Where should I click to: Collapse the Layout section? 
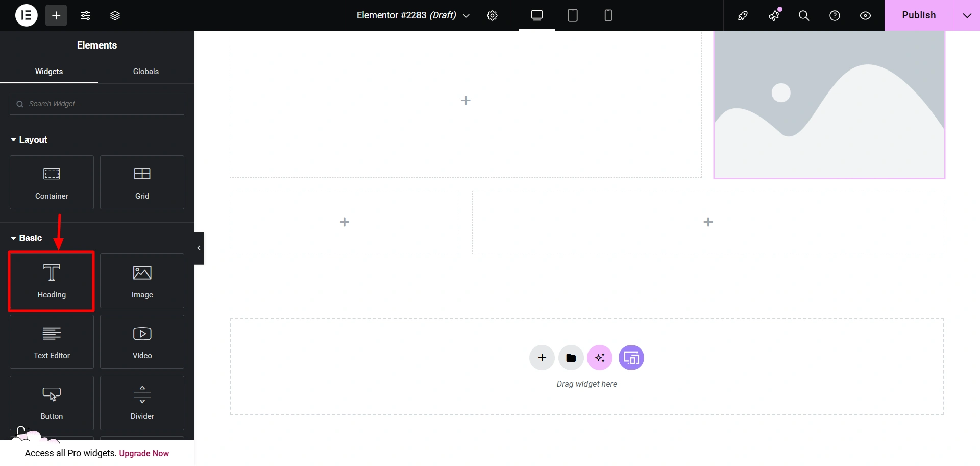[x=29, y=139]
